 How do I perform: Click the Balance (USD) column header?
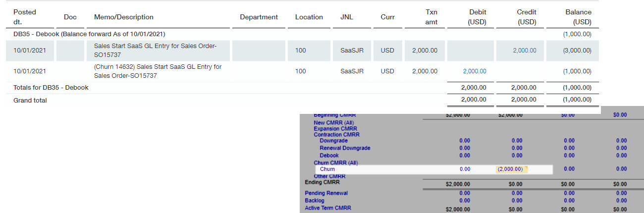point(578,17)
